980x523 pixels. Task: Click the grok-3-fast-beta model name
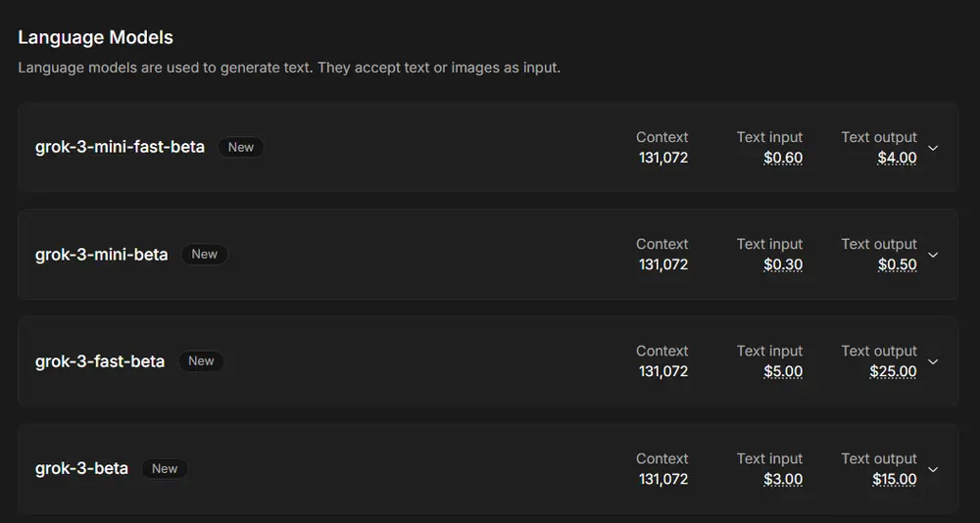coord(100,361)
